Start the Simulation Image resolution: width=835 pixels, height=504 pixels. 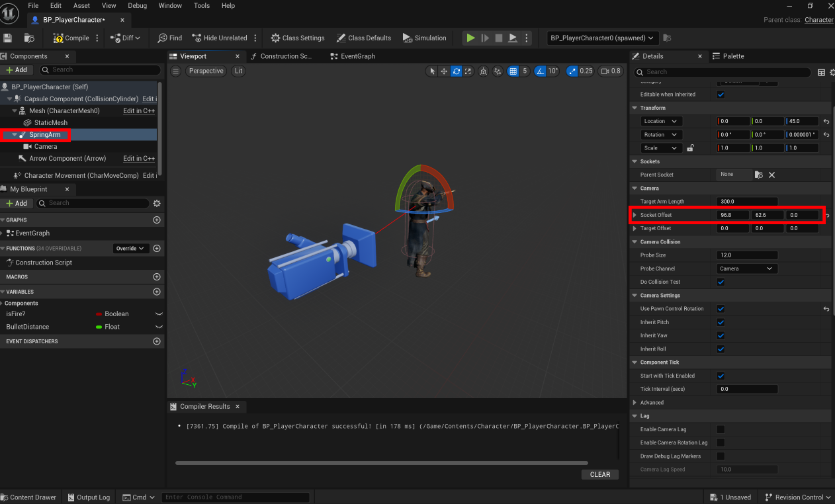(x=424, y=38)
